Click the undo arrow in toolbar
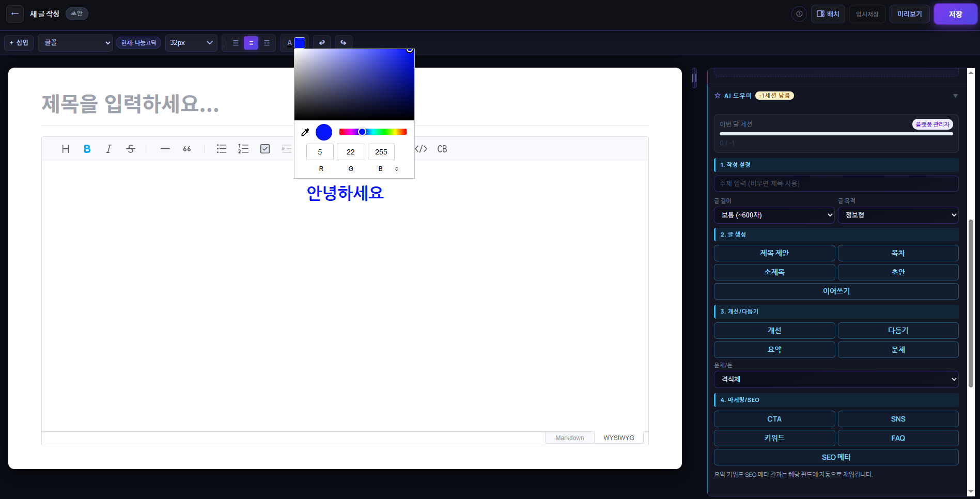 coord(322,43)
